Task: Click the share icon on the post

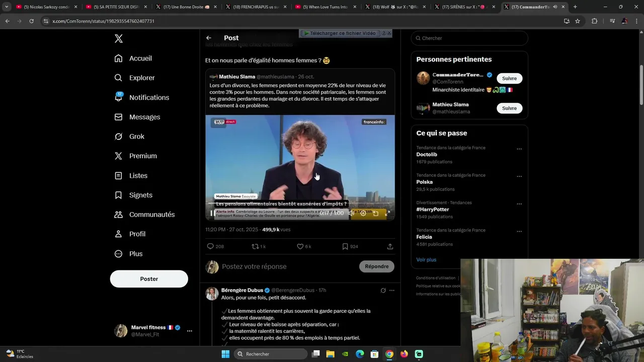Action: click(x=390, y=246)
